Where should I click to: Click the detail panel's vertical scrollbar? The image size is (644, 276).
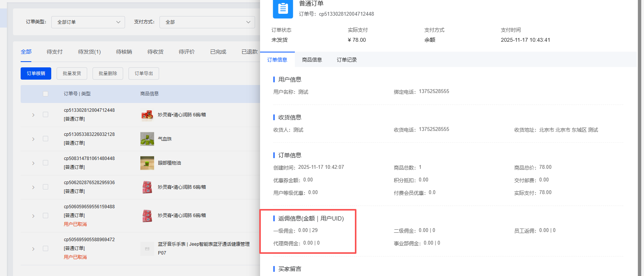(639, 138)
